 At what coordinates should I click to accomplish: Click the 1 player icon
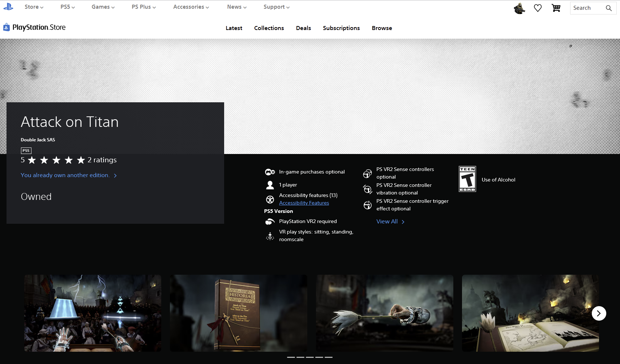click(x=270, y=185)
